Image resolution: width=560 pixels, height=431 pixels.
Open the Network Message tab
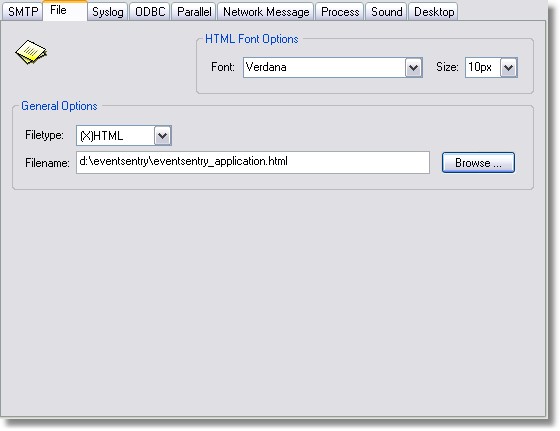[x=266, y=12]
